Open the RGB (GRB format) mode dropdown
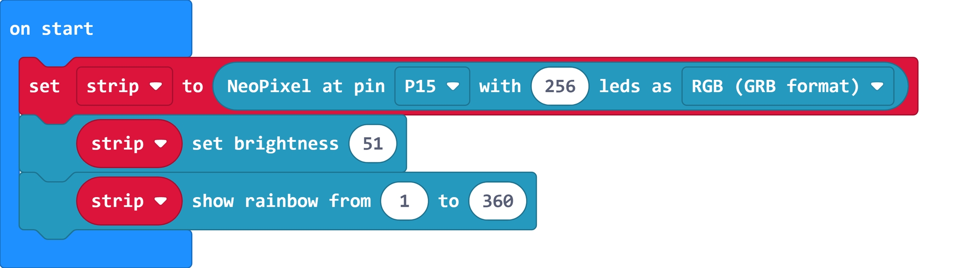 788,86
